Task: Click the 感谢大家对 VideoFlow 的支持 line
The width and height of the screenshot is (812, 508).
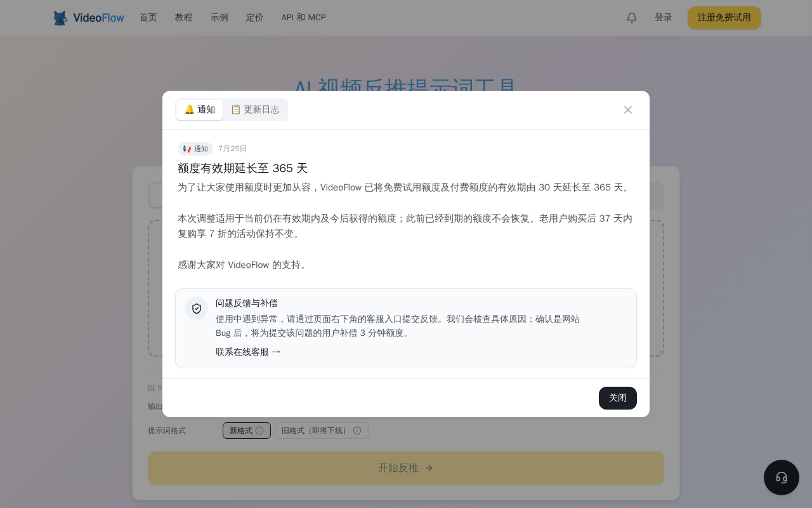Action: tap(244, 265)
